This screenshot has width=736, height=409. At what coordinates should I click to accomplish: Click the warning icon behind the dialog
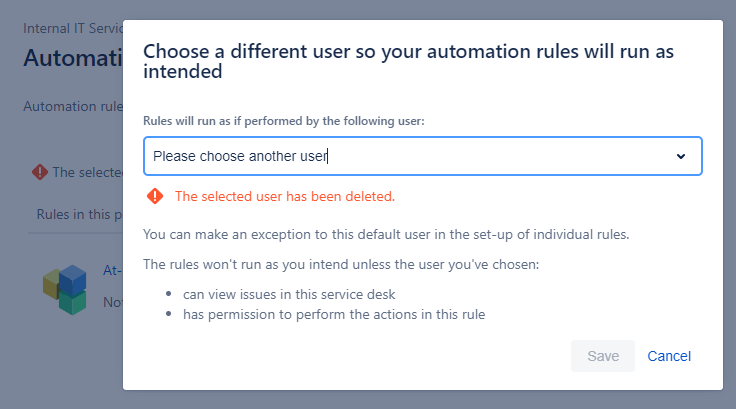(40, 172)
